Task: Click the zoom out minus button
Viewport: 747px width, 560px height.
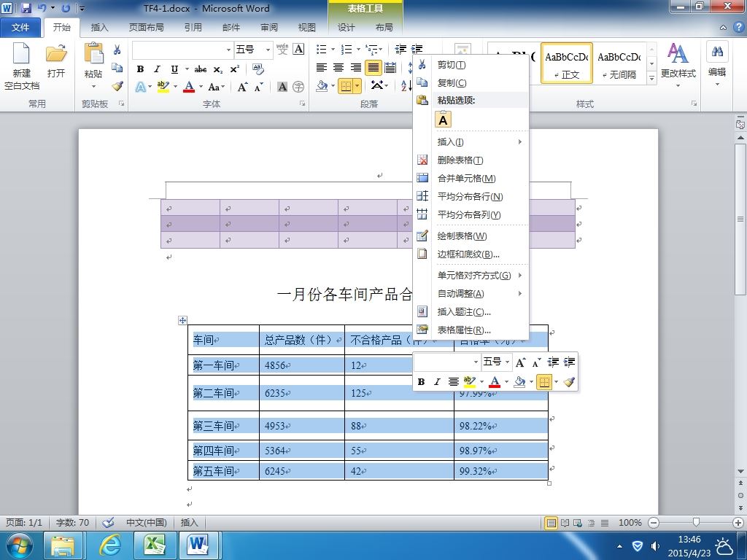Action: tap(654, 523)
